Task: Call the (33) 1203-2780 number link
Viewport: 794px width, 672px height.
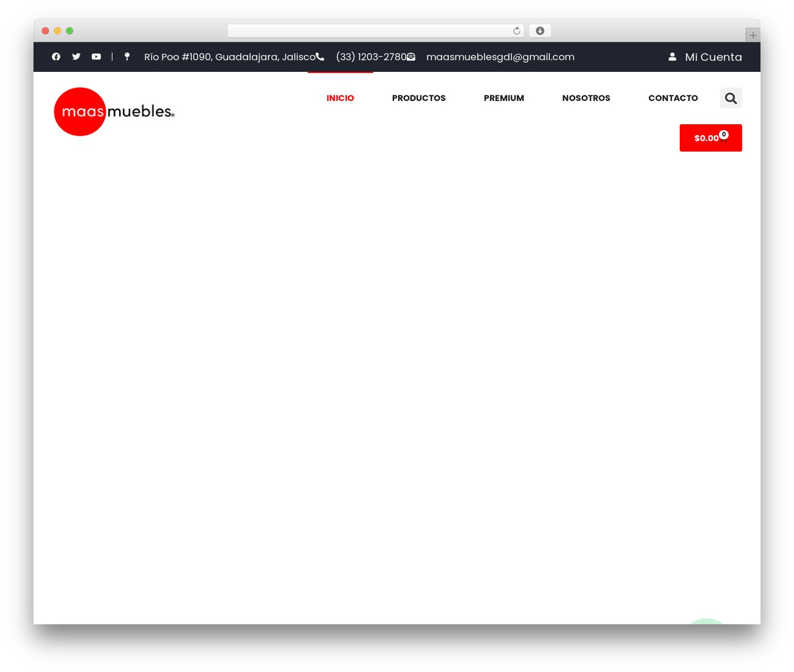Action: pyautogui.click(x=371, y=57)
